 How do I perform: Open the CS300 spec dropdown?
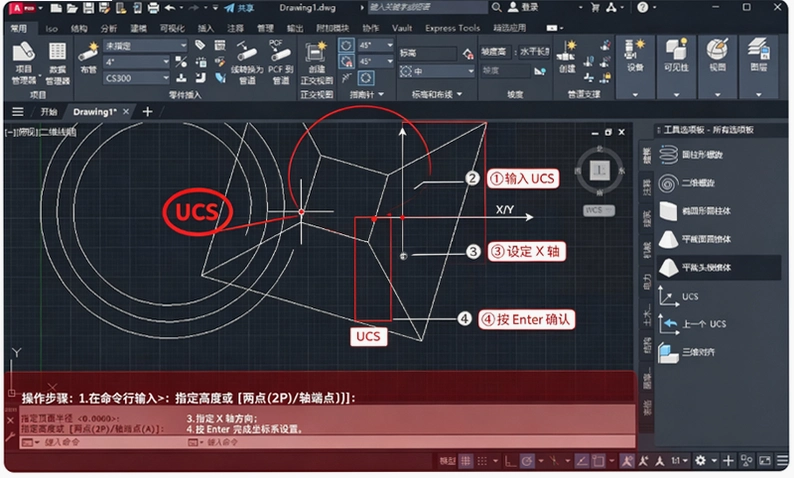[x=137, y=78]
